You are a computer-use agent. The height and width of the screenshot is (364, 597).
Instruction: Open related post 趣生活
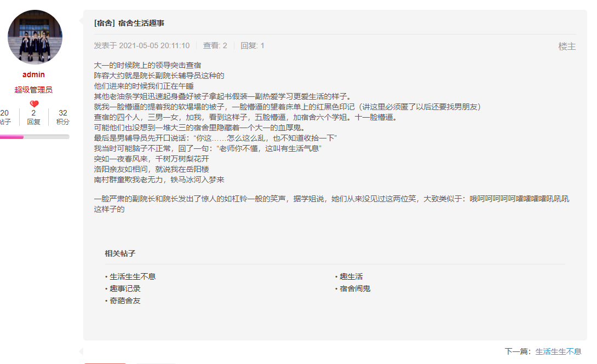click(351, 276)
